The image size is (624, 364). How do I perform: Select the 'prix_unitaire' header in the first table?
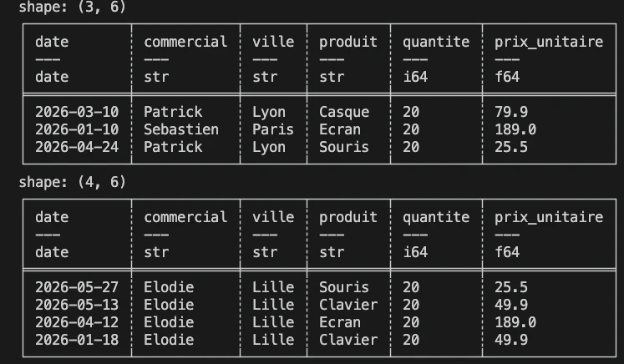tap(549, 42)
